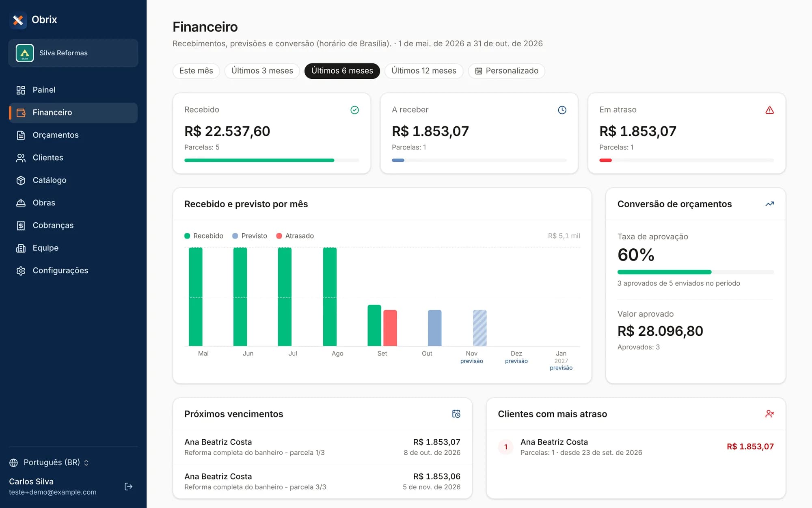Click the Silva Reformas company switcher
Image resolution: width=812 pixels, height=508 pixels.
coord(73,53)
